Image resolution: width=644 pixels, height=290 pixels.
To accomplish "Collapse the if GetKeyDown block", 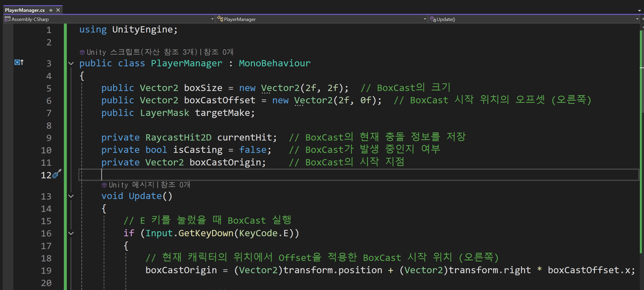I will [x=71, y=233].
